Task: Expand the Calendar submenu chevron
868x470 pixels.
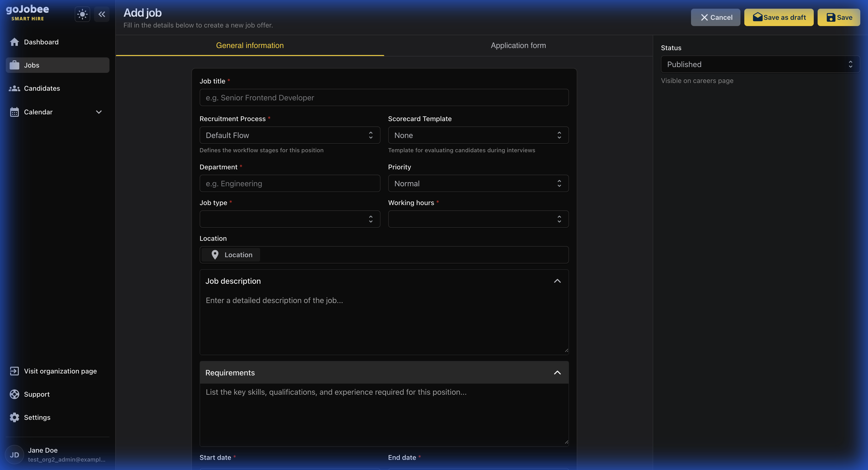Action: pos(99,112)
